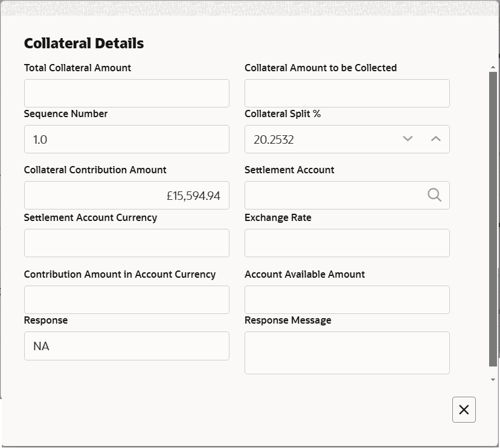Click the Collateral Amount to be Collected field
The image size is (500, 448).
(x=347, y=93)
